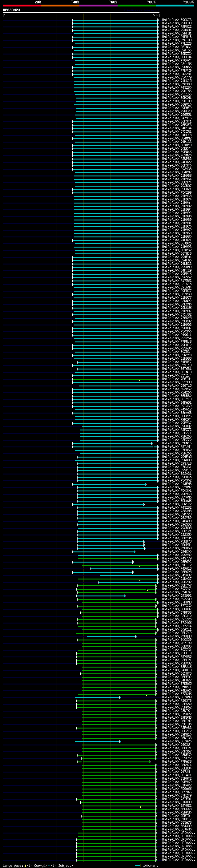
Task: Click the white query sequence ruler bar
Action: tap(81, 12)
